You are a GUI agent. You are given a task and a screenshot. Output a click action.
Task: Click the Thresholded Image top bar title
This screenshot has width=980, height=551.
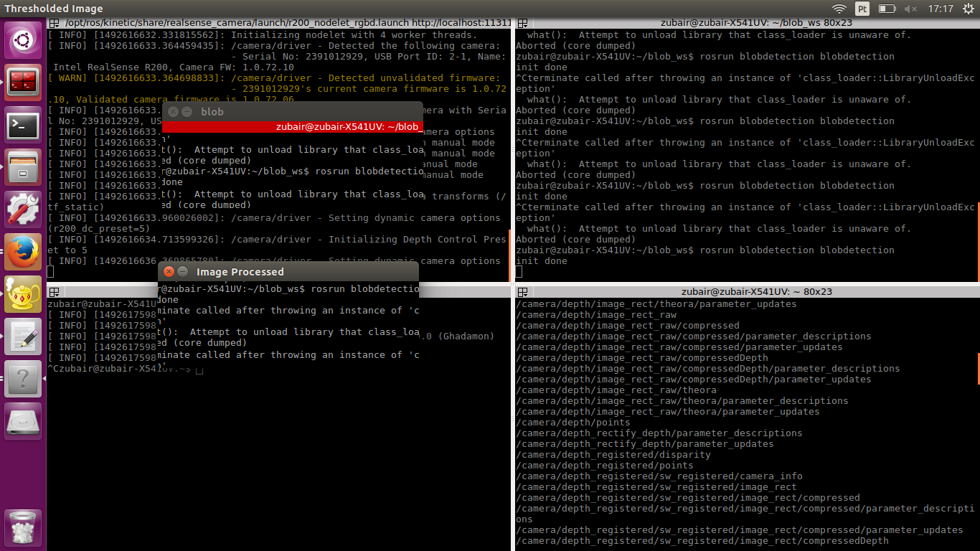[x=54, y=9]
